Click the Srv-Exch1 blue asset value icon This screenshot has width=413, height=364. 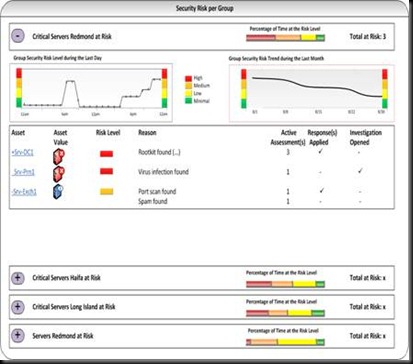tap(58, 192)
